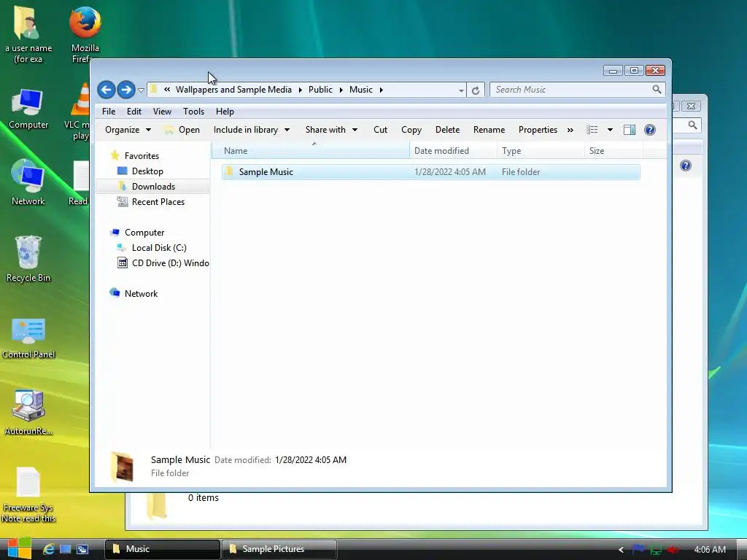Click Sample Music thumbnail in details pane
Screen dimensions: 747x560
click(x=122, y=467)
